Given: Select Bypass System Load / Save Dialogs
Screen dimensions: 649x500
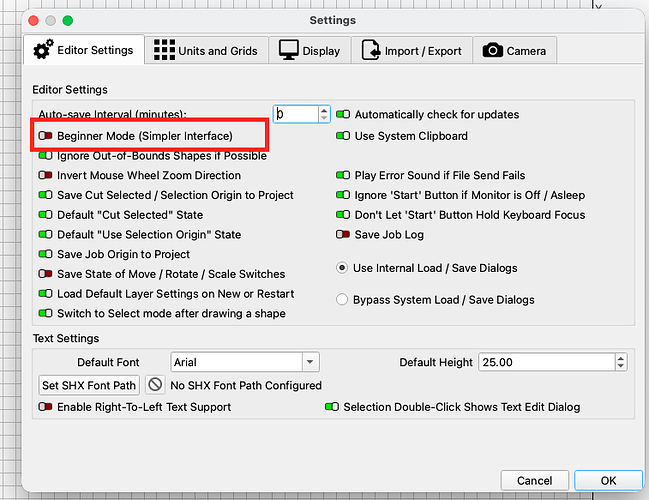Looking at the screenshot, I should tap(342, 299).
